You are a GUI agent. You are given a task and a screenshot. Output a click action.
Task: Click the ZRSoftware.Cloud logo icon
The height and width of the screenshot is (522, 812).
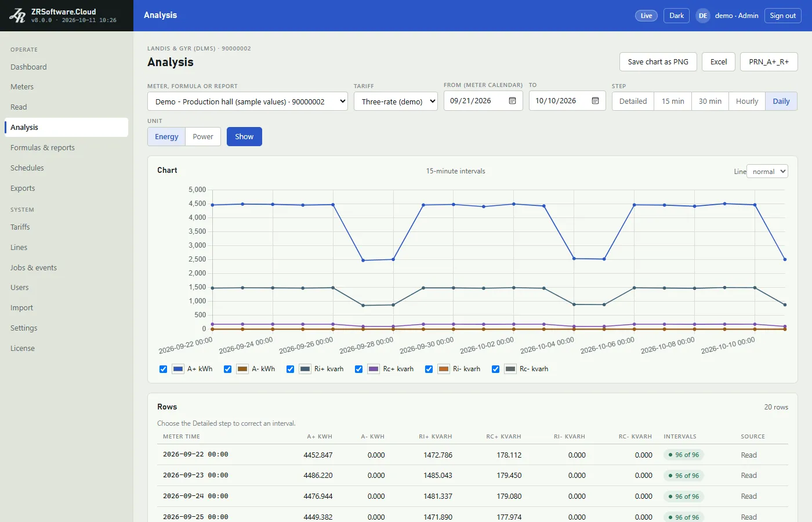click(17, 16)
